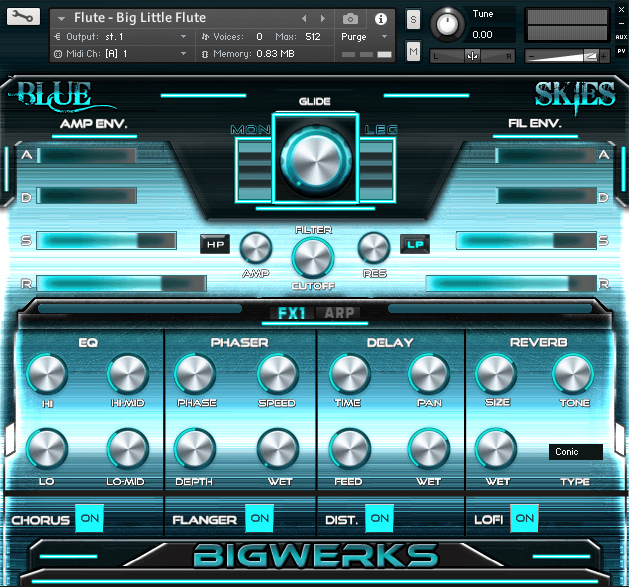This screenshot has width=629, height=587.
Task: Click the Delay WET knob
Action: pyautogui.click(x=429, y=448)
